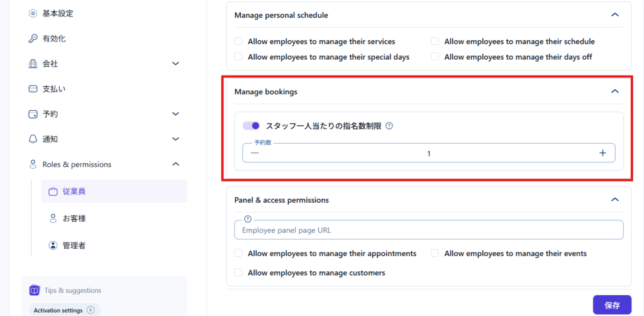
Task: Click the gear icon beside 基本設定
Action: [x=33, y=13]
